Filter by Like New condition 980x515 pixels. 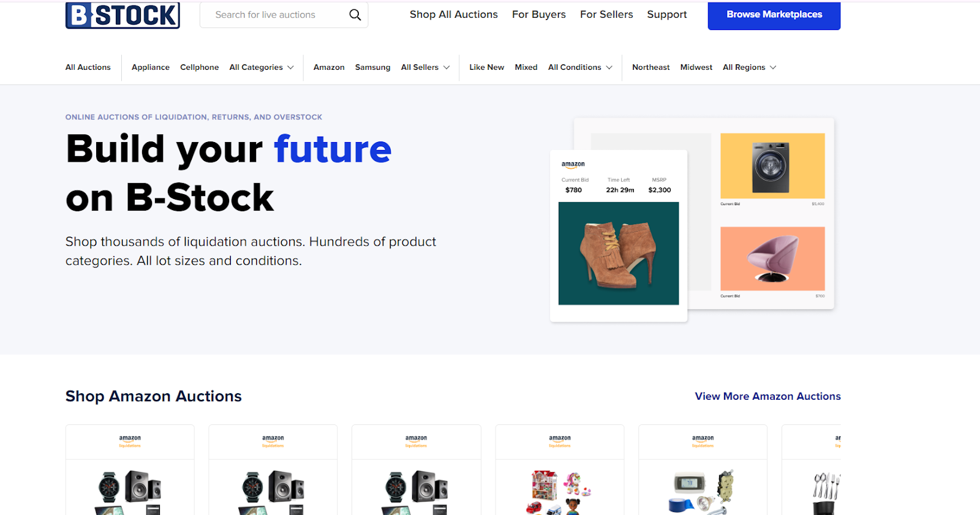(486, 67)
